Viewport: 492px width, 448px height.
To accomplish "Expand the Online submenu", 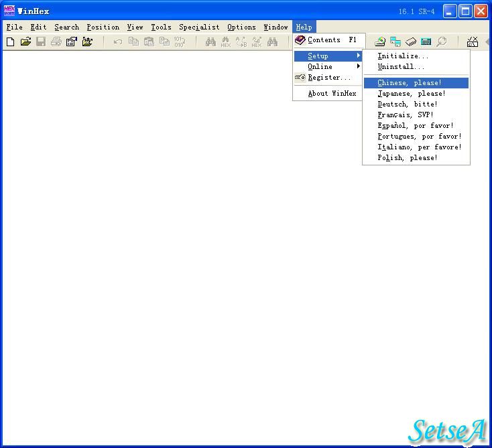I will (x=328, y=66).
